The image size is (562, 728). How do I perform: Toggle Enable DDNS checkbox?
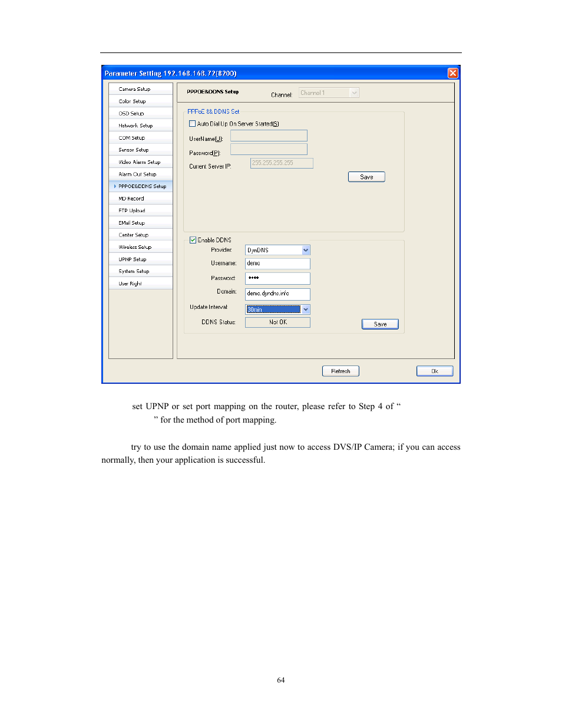coord(193,240)
